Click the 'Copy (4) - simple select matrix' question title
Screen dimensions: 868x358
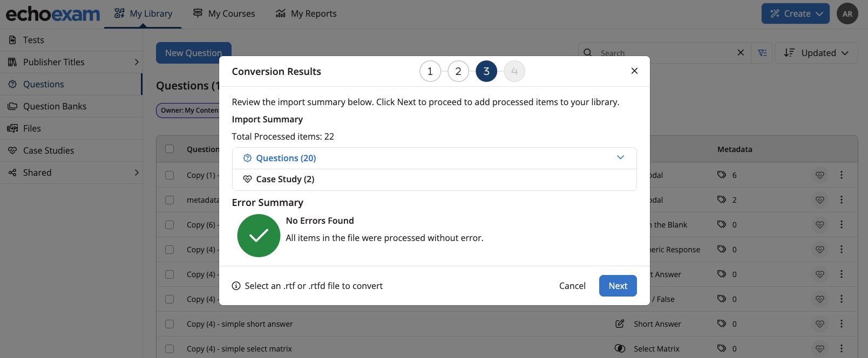pyautogui.click(x=239, y=349)
